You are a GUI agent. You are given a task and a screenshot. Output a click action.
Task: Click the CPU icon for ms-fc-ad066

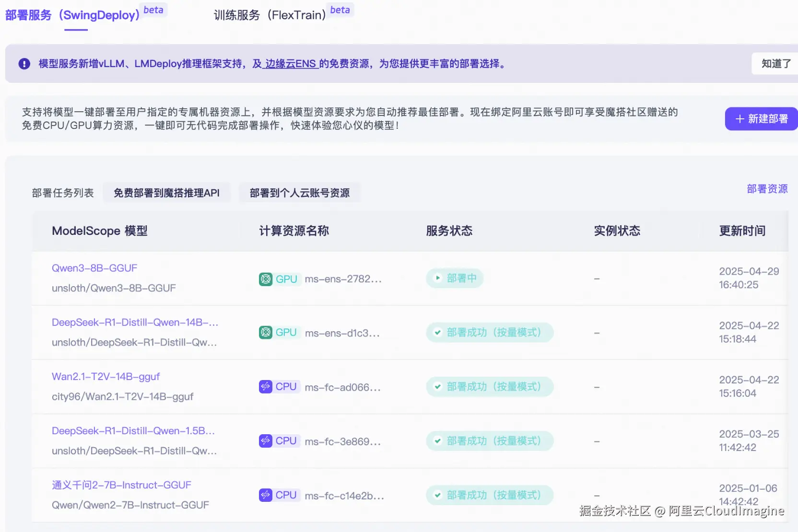(x=266, y=386)
